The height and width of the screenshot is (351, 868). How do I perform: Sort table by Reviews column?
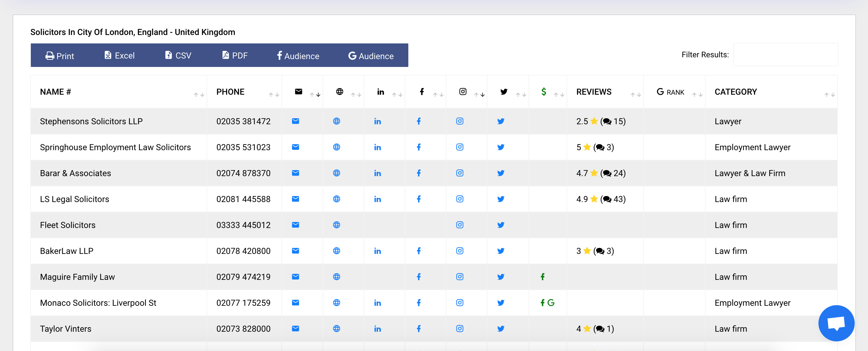point(594,92)
